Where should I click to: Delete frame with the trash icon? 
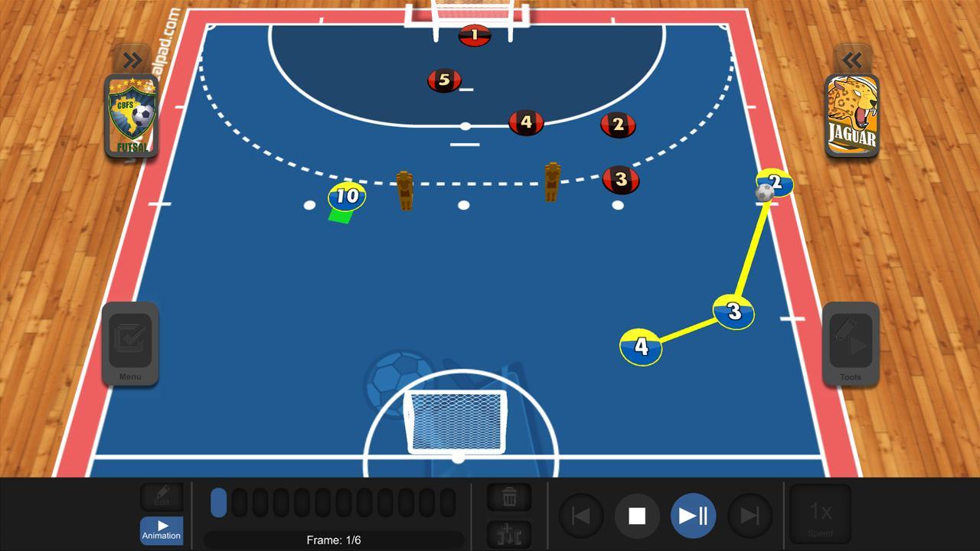click(x=509, y=497)
